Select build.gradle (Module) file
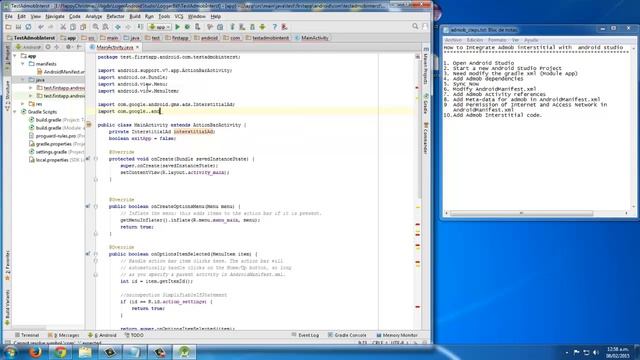 tap(56, 128)
